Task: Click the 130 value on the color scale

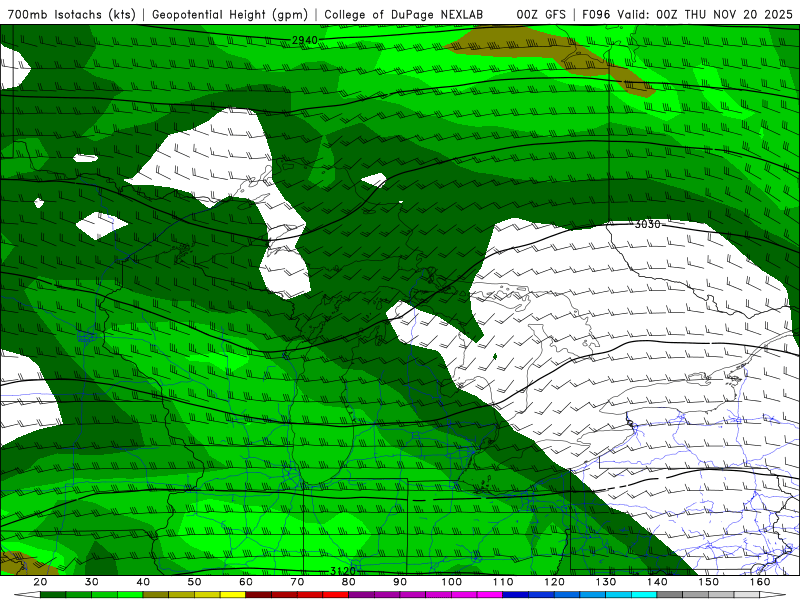Action: click(x=606, y=582)
